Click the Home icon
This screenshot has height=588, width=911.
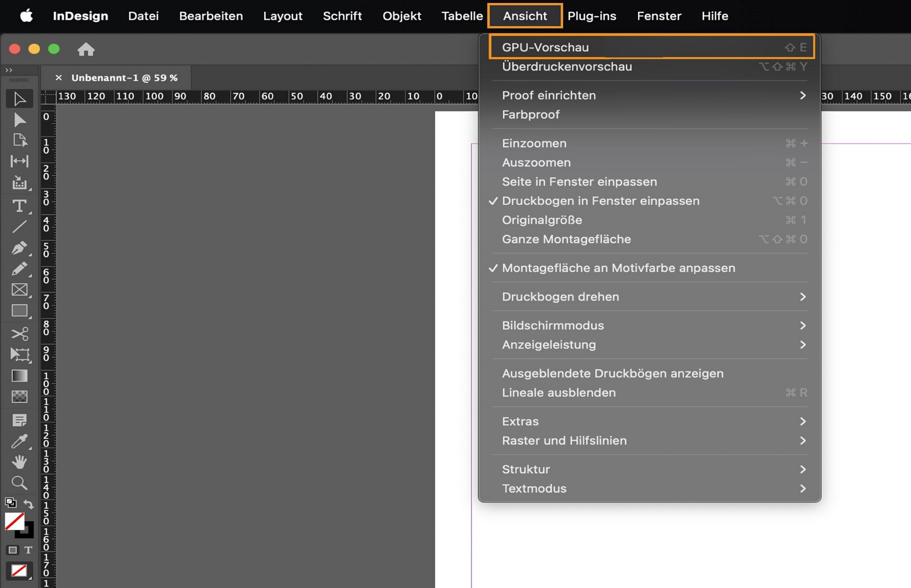click(x=86, y=49)
